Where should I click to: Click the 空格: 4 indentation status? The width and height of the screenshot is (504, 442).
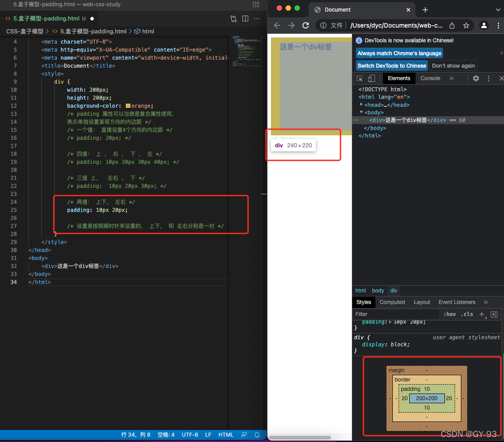point(166,434)
